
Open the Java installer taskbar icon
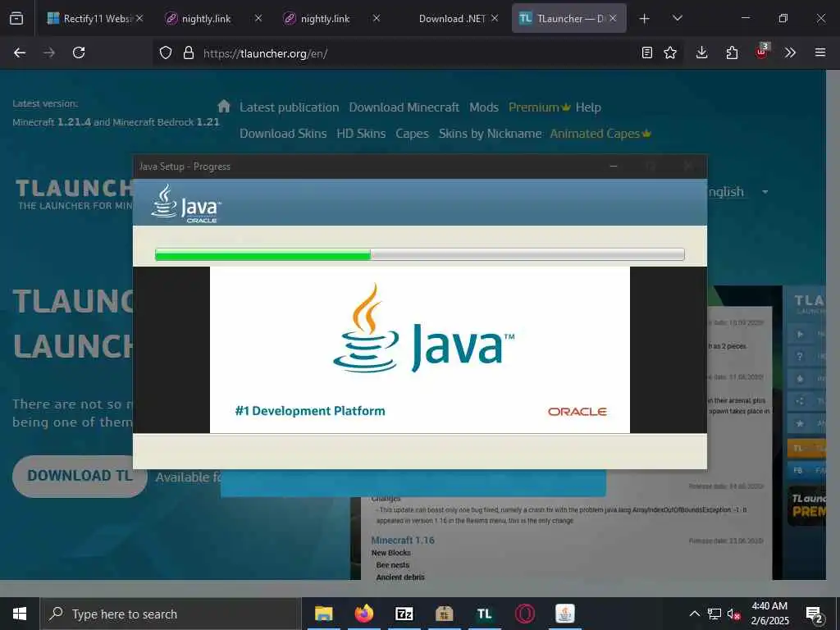point(564,614)
